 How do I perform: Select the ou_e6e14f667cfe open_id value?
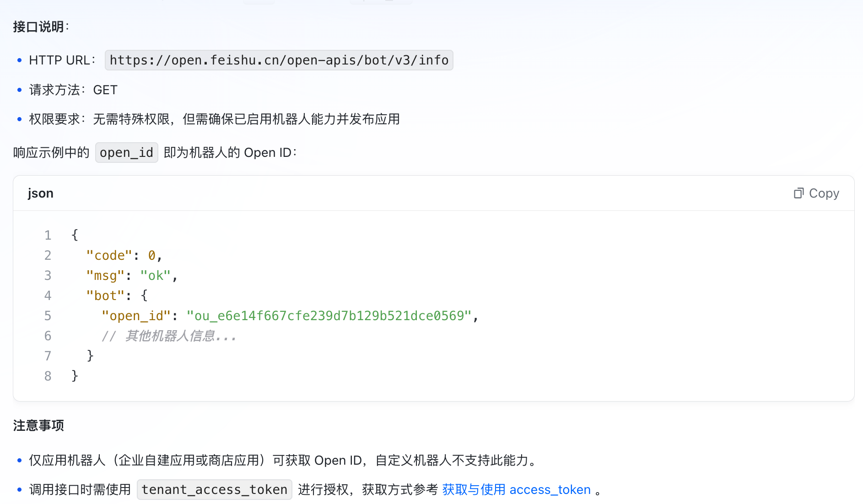(x=329, y=316)
